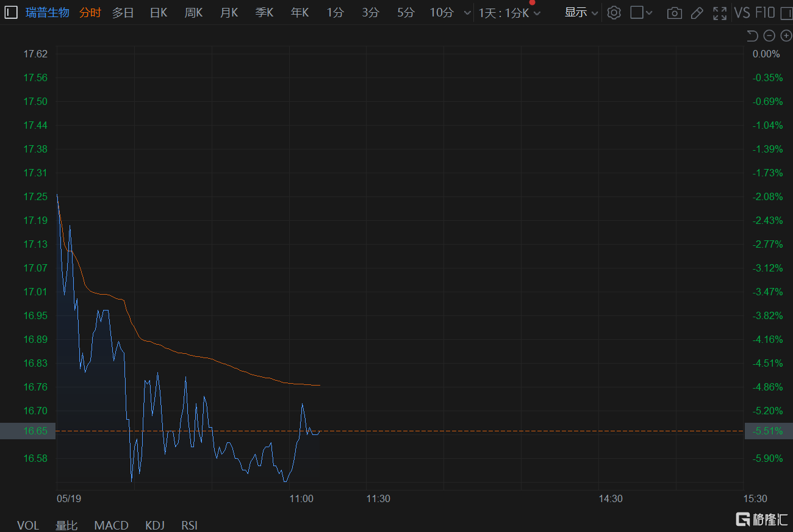Open the 1天:1分K range dropdown

[509, 13]
